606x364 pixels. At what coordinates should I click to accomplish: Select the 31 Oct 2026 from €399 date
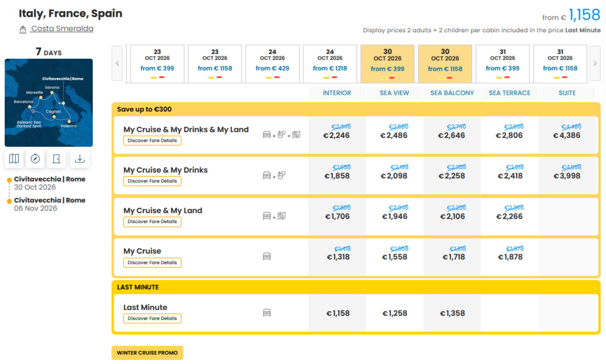[502, 64]
